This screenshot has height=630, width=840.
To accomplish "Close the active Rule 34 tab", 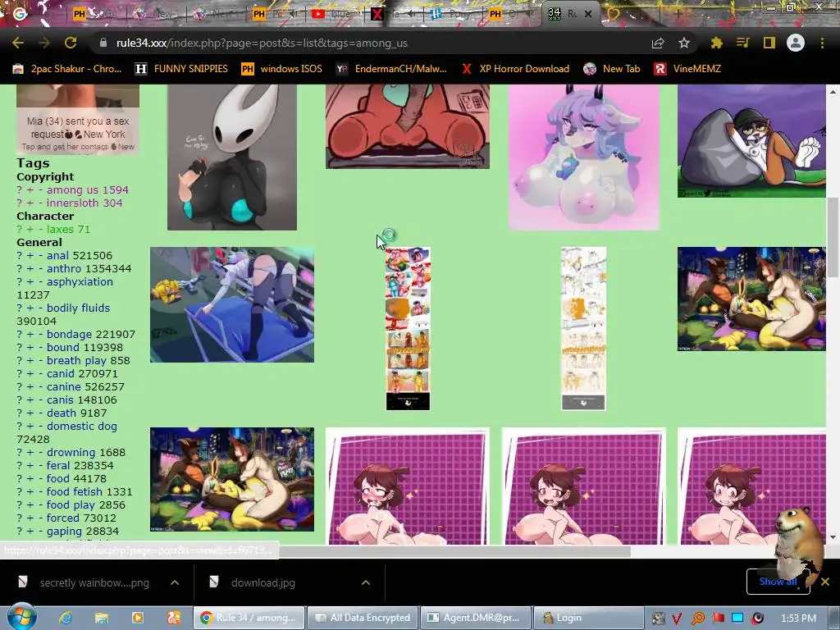I will [x=588, y=14].
